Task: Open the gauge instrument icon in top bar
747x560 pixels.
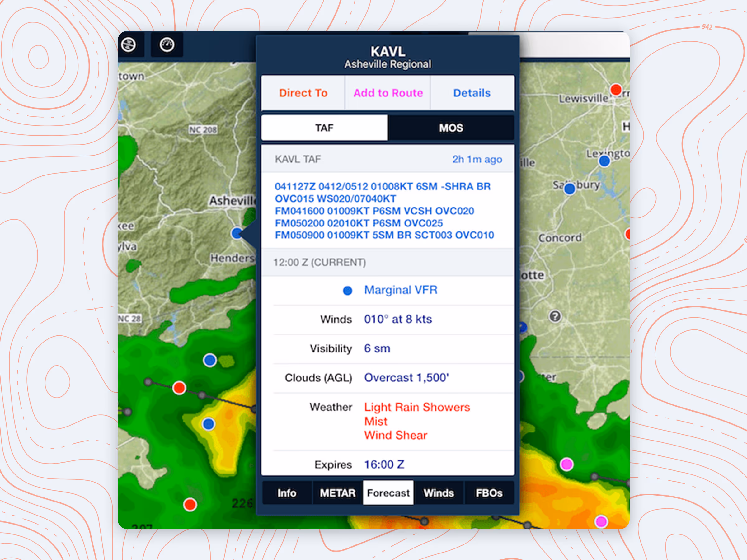Action: [x=167, y=44]
